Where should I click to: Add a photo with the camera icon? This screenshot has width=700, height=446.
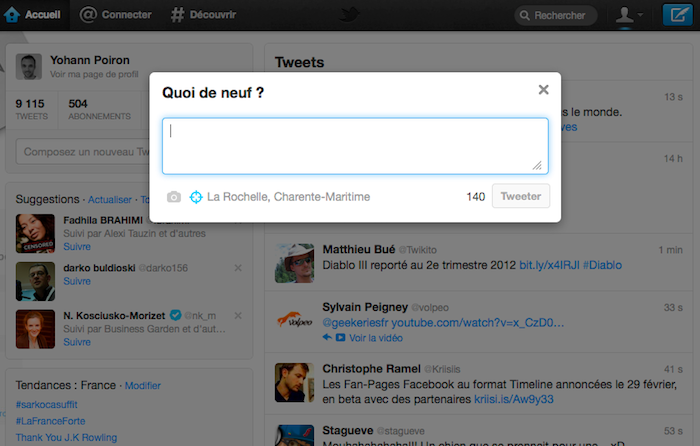(174, 197)
